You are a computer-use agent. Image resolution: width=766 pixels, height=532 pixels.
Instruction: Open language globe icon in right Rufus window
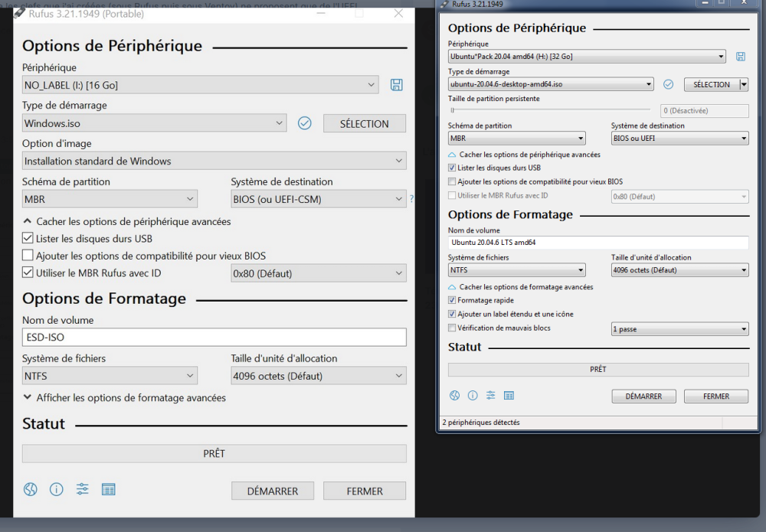(455, 395)
